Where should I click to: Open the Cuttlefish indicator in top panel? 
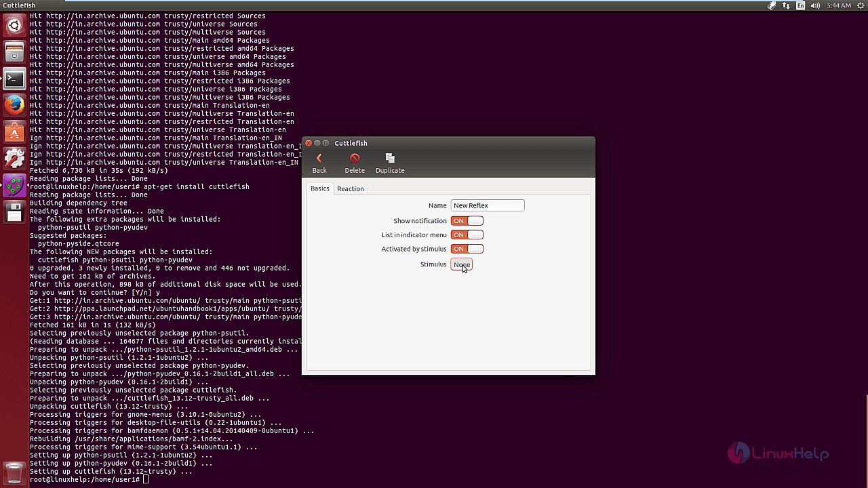pyautogui.click(x=772, y=5)
